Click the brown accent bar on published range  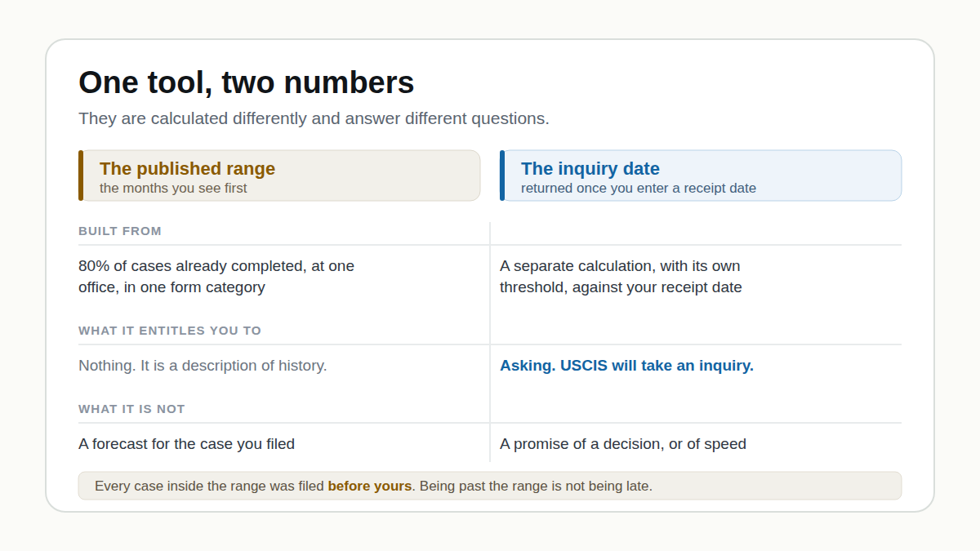[x=81, y=176]
